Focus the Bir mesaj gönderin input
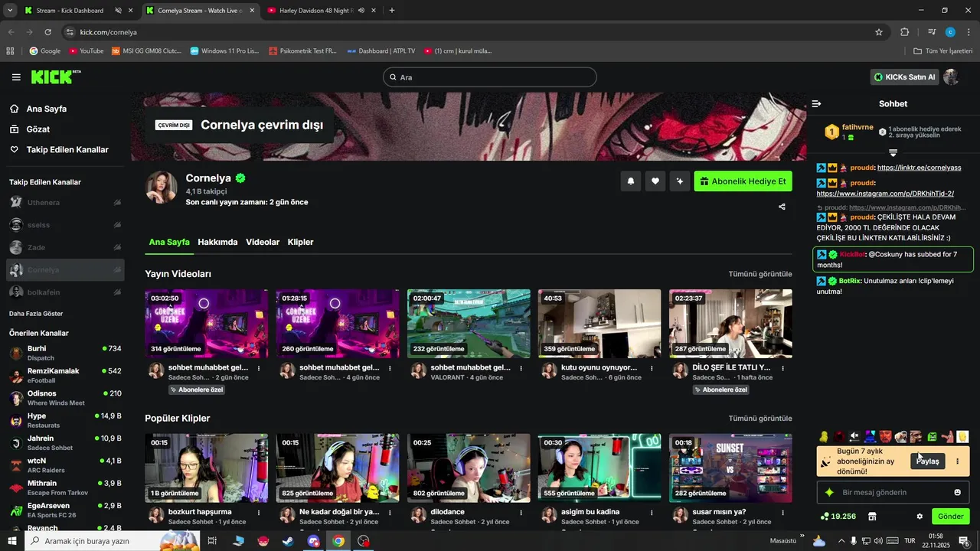 point(893,492)
